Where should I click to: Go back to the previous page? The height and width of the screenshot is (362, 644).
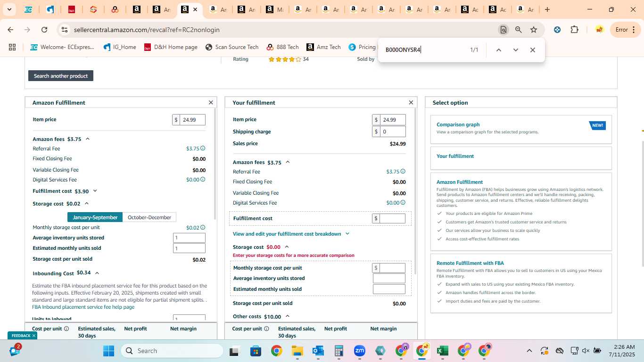10,30
